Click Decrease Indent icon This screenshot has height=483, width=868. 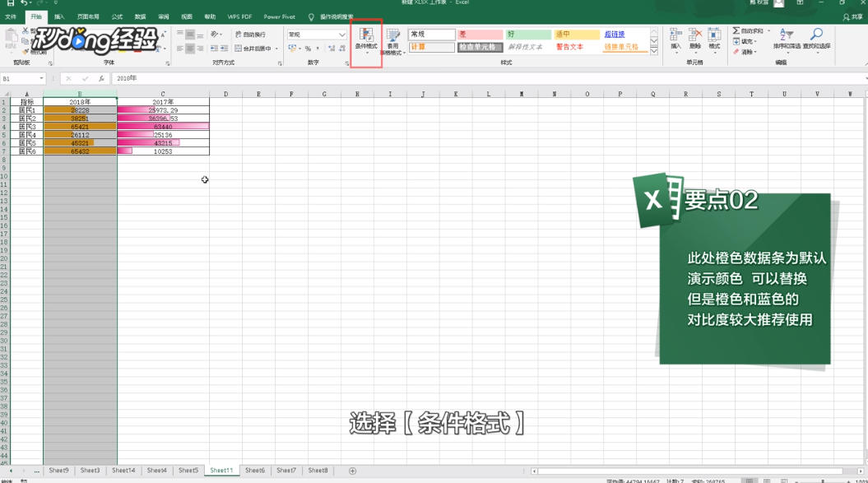214,49
